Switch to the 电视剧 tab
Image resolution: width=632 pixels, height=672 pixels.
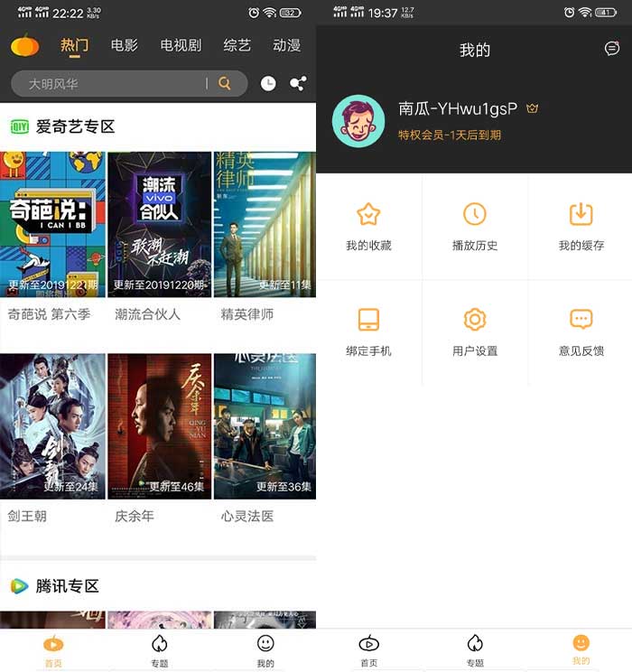(x=181, y=45)
